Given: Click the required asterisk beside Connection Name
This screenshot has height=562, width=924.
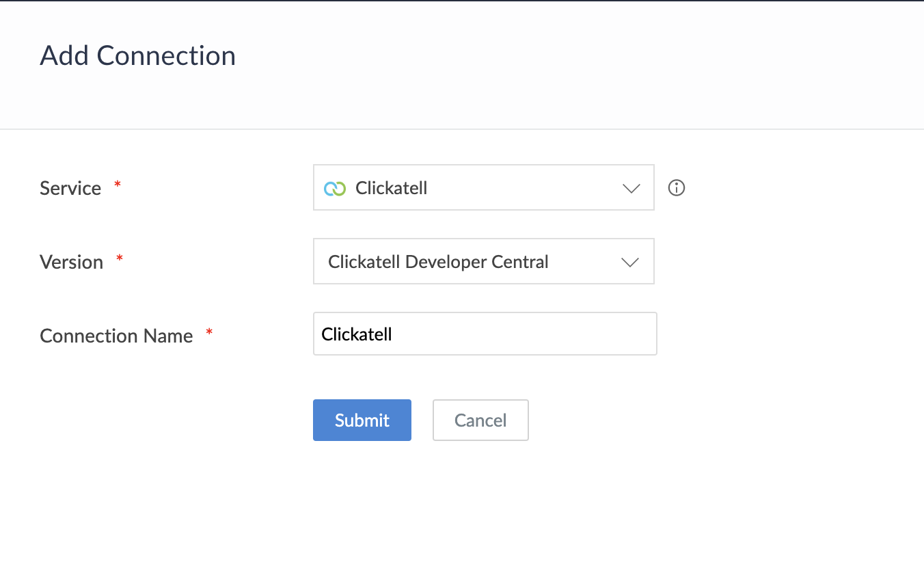Looking at the screenshot, I should tap(209, 332).
